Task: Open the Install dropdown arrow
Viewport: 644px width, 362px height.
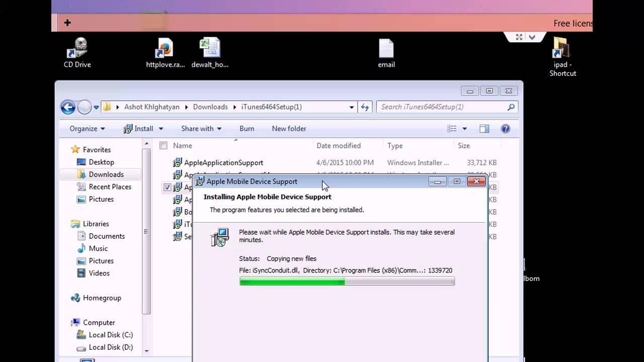Action: (x=161, y=129)
